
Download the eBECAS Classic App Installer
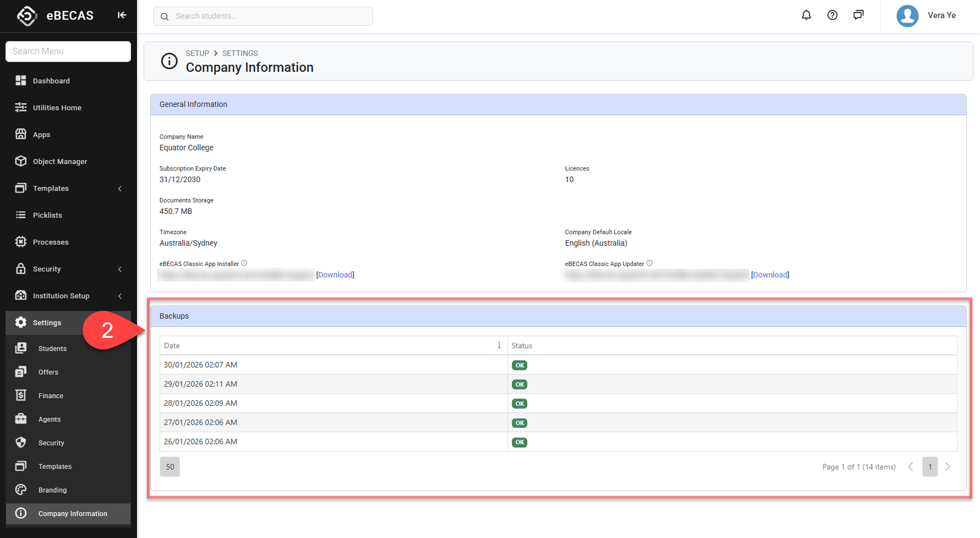coord(335,275)
